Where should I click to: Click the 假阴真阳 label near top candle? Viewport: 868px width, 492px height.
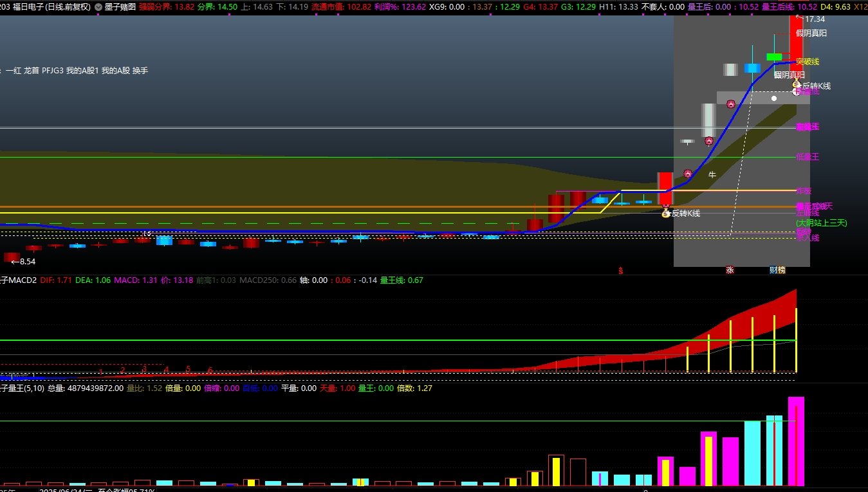coord(811,33)
